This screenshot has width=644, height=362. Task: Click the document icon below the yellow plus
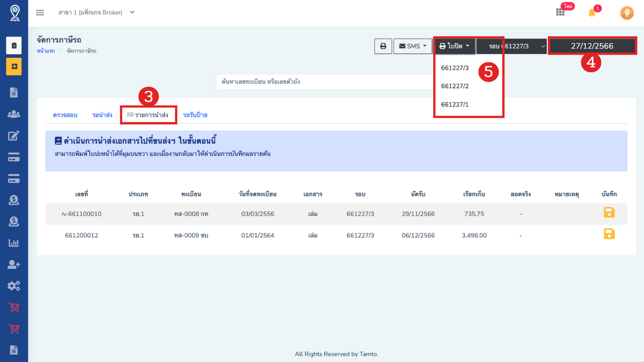(x=14, y=92)
